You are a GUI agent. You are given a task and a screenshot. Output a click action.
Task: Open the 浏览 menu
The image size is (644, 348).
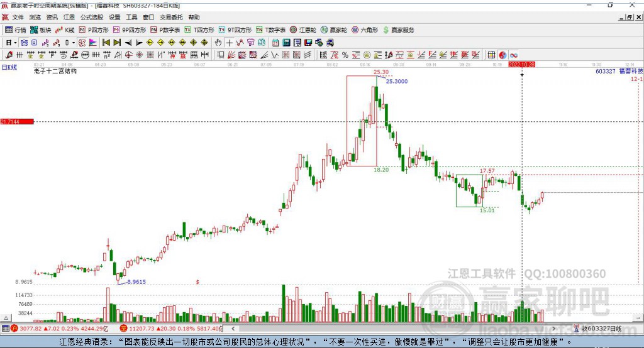click(x=35, y=17)
